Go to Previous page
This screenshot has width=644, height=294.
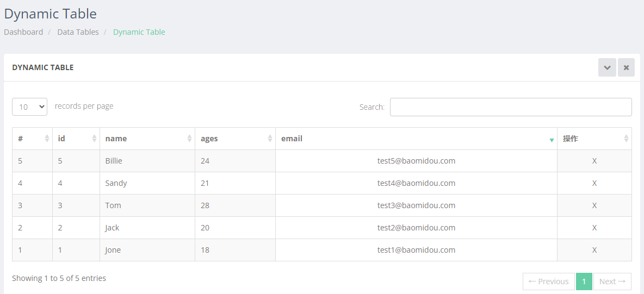point(549,282)
